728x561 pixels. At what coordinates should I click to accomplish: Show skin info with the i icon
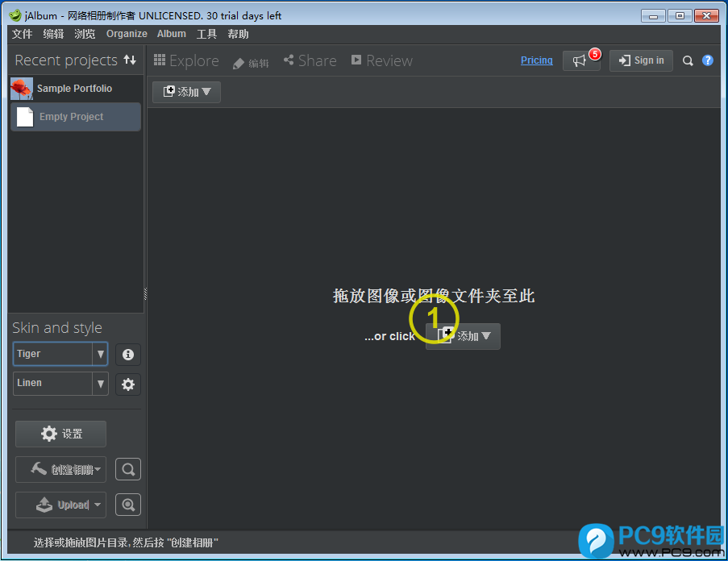[128, 355]
